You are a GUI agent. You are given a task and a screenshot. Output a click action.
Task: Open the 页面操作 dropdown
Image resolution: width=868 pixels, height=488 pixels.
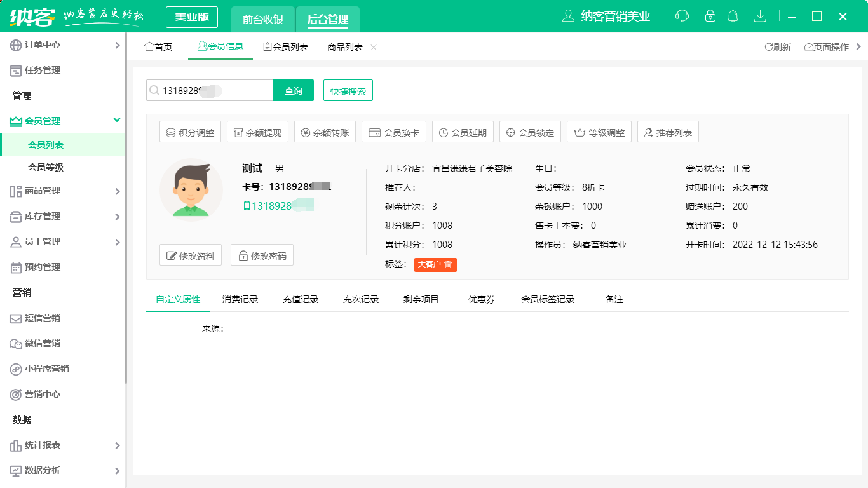coord(827,47)
